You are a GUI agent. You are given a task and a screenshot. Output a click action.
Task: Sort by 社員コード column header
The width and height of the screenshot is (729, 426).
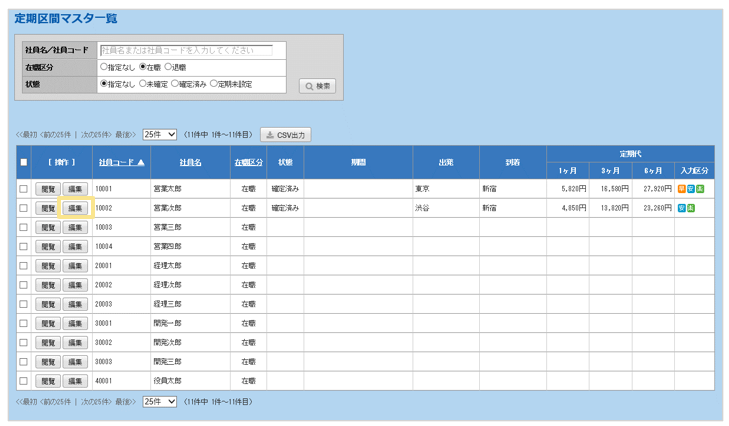pos(120,162)
